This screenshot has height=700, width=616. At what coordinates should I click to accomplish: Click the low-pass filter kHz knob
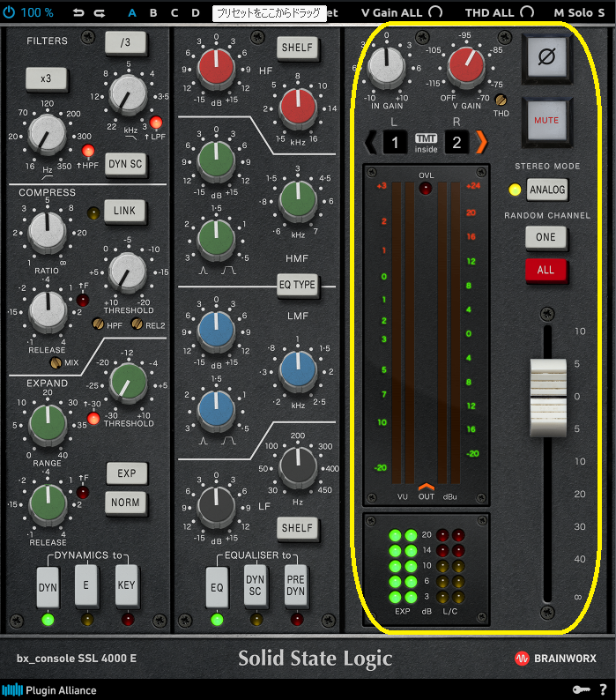click(128, 94)
